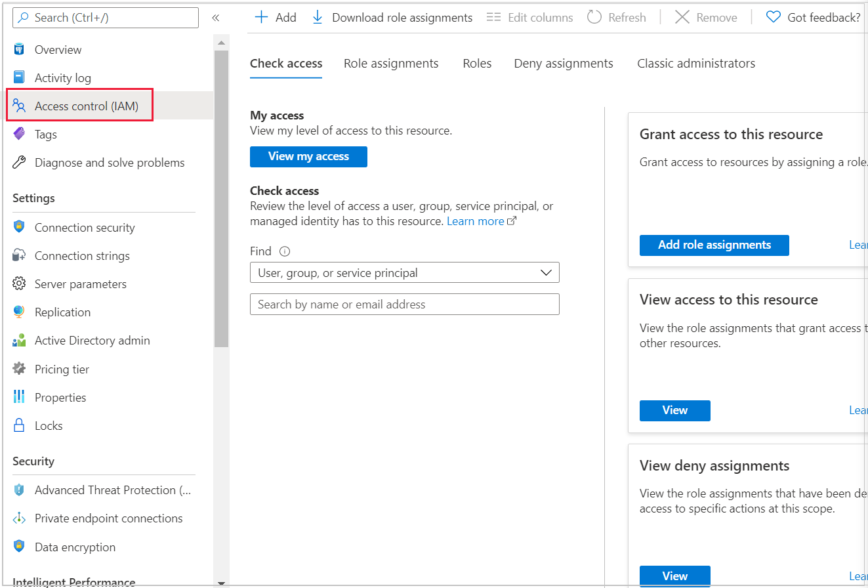Image resolution: width=868 pixels, height=588 pixels.
Task: Open Server parameters gear icon
Action: coord(19,284)
